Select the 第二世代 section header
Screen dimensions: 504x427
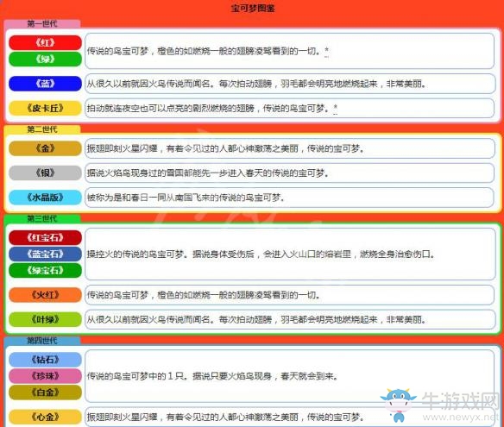tap(42, 129)
